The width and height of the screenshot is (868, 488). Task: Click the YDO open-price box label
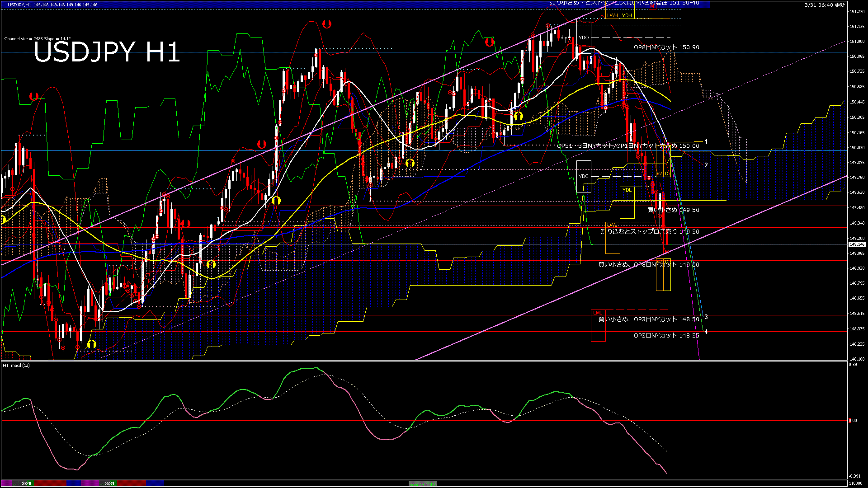pos(584,38)
